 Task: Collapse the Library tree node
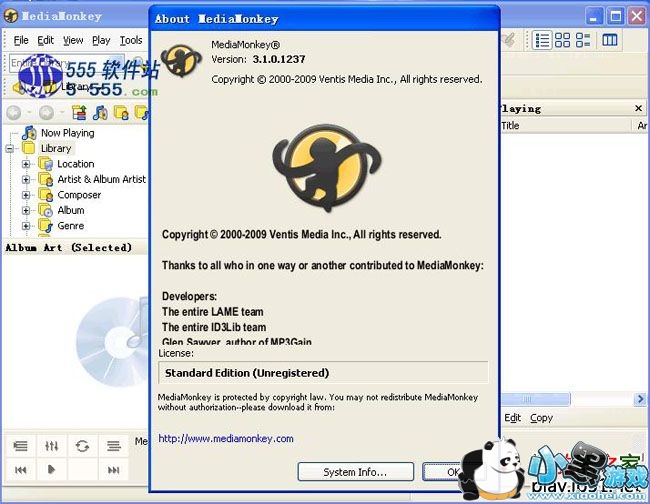pyautogui.click(x=10, y=148)
